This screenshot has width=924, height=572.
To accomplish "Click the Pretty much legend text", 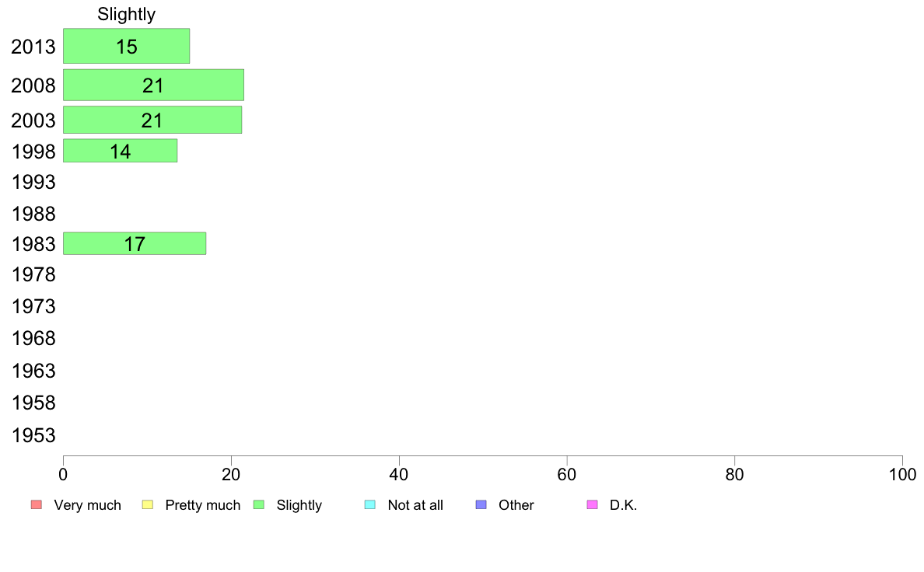I will (x=203, y=505).
